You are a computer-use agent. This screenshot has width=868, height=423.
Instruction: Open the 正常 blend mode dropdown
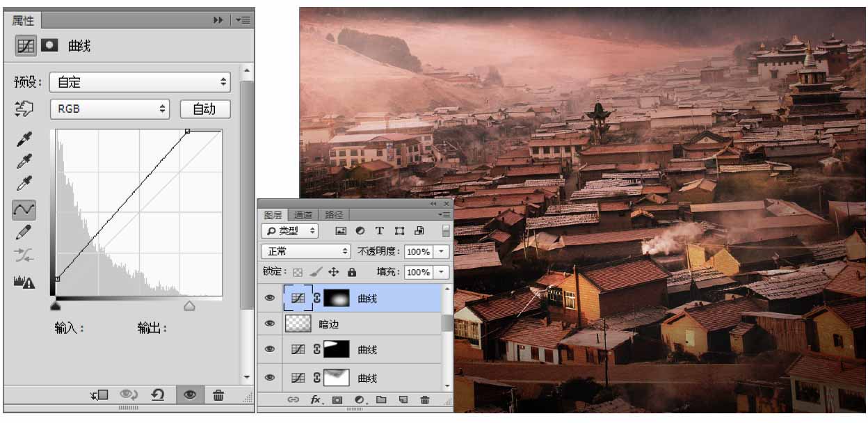305,251
